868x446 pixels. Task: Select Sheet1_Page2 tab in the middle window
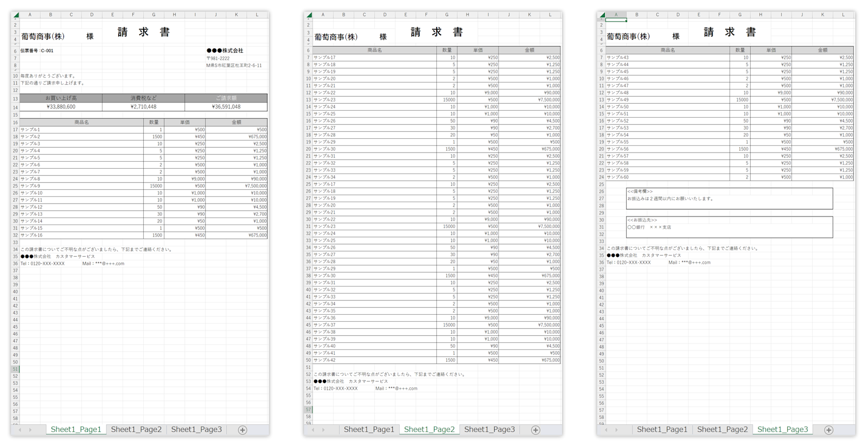[429, 429]
